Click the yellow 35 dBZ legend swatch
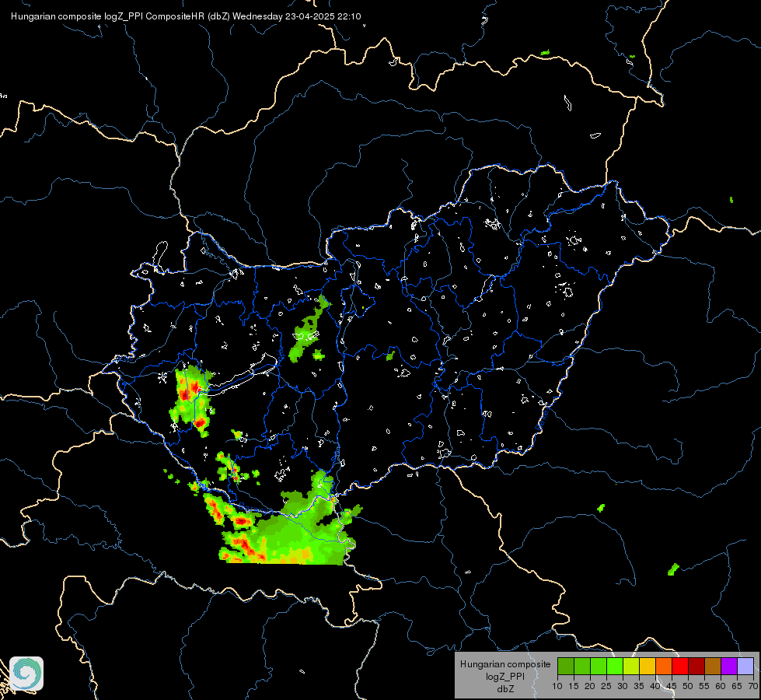Image resolution: width=761 pixels, height=700 pixels. 648,666
